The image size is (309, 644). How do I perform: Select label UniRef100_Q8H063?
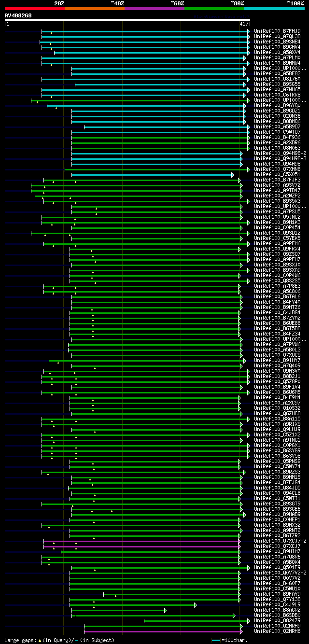[277, 148]
